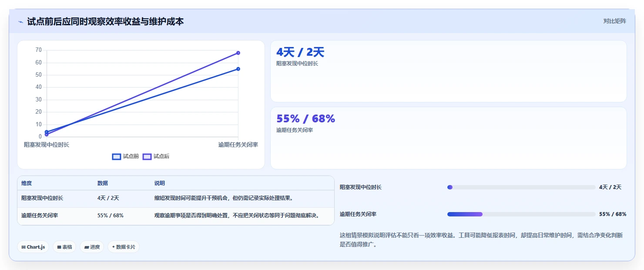Click the progress value 55% / 68%
The image size is (644, 270).
tap(613, 214)
